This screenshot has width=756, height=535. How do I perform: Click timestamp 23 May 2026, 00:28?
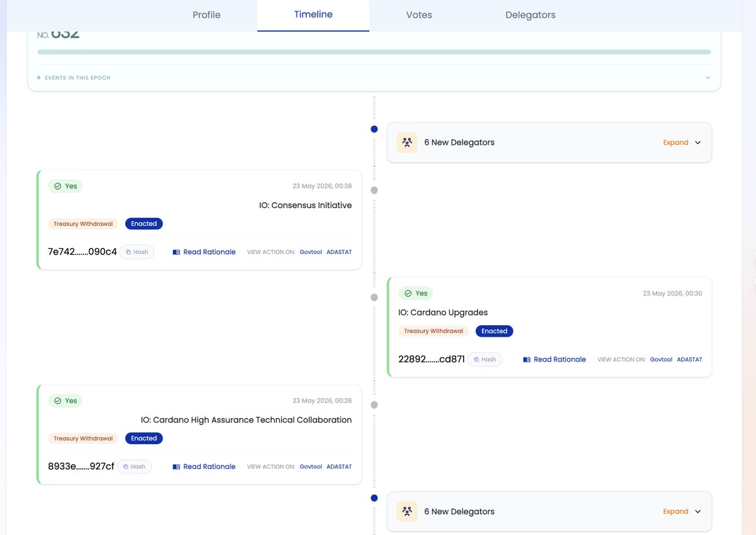click(322, 401)
